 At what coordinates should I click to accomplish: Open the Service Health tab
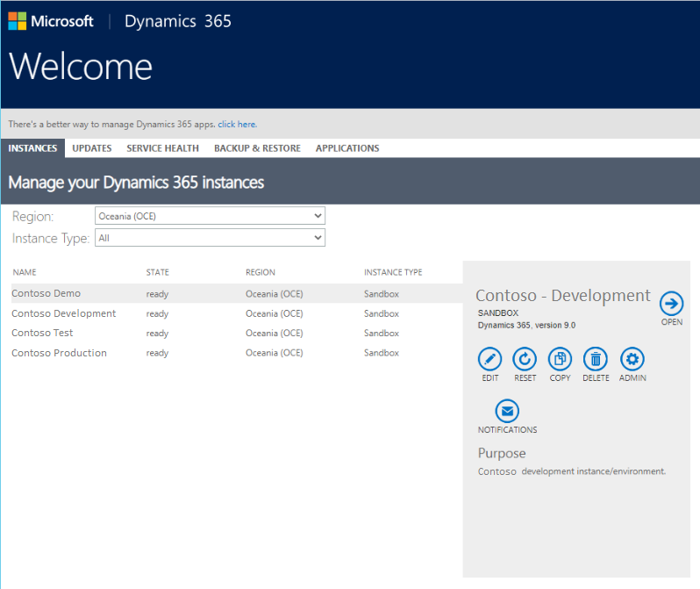(x=162, y=148)
